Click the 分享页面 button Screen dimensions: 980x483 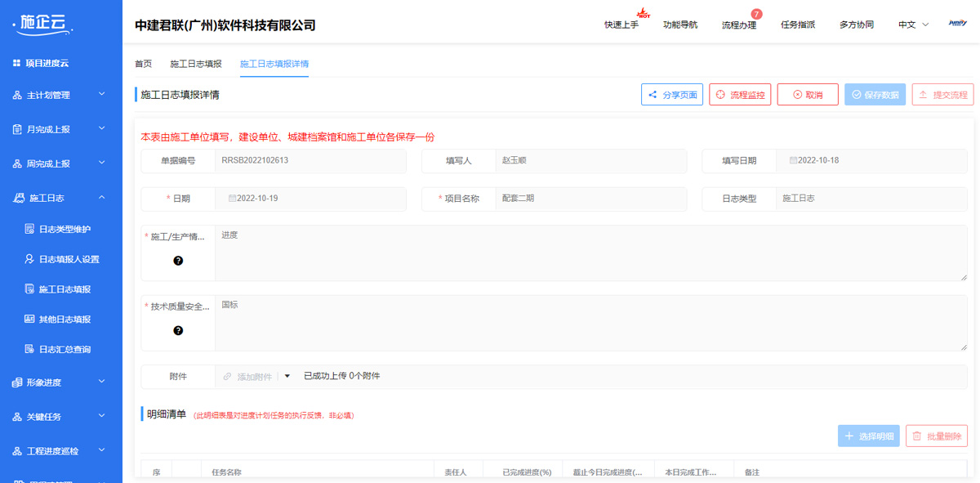[672, 95]
